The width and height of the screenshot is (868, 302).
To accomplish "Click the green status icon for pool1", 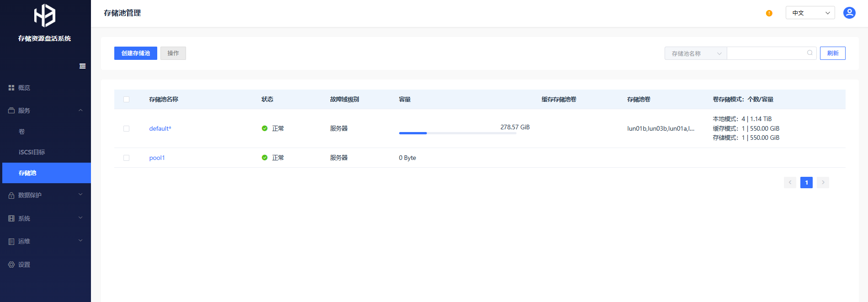I will tap(265, 158).
